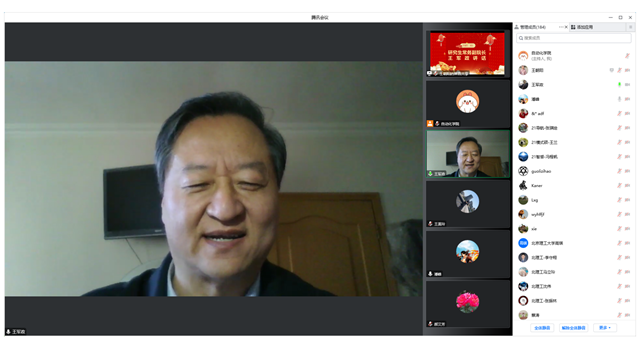Select the 管理成员(184) members tab
Image resolution: width=640 pixels, height=360 pixels.
531,27
